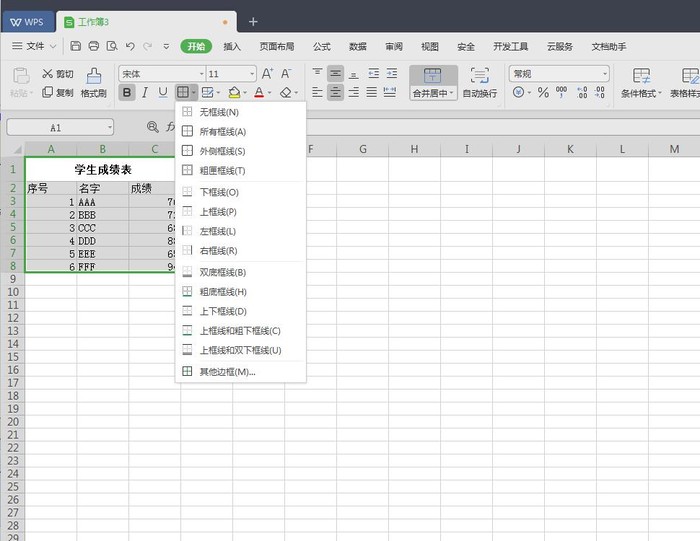This screenshot has height=541, width=700.
Task: Click the green Start (开始) tab button
Action: pyautogui.click(x=195, y=46)
